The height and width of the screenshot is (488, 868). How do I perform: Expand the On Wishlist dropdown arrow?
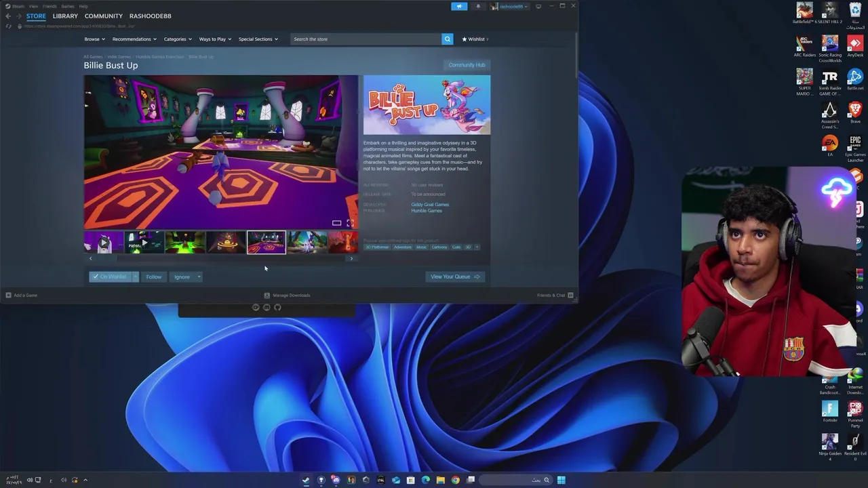[135, 277]
